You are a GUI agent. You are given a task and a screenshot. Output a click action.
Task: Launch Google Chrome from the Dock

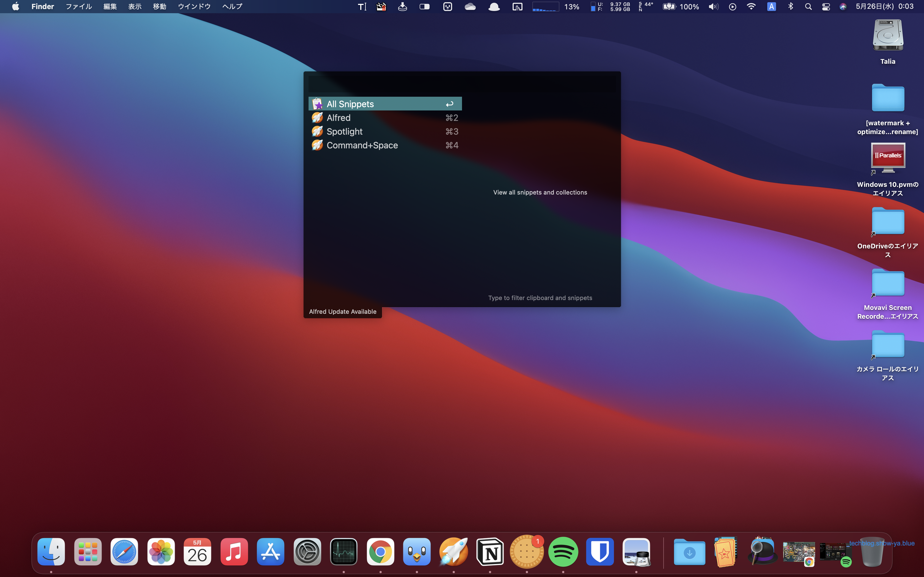click(x=380, y=552)
